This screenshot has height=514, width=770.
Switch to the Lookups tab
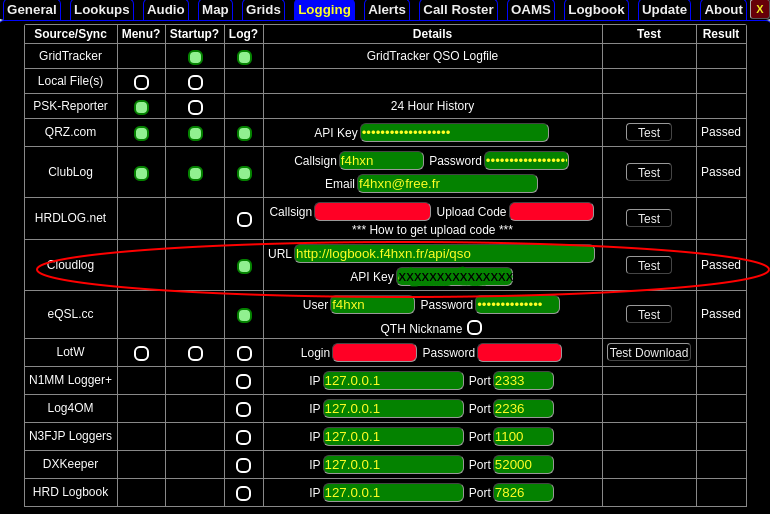(x=102, y=10)
